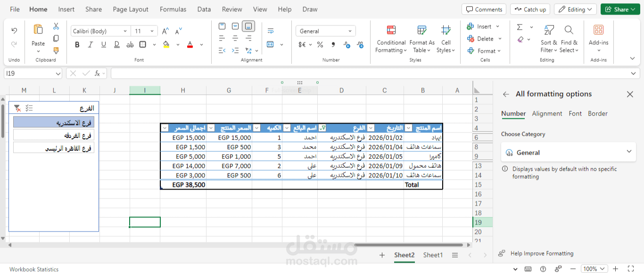
Task: Open the Calibri (Body) font name dropdown
Action: tap(125, 31)
